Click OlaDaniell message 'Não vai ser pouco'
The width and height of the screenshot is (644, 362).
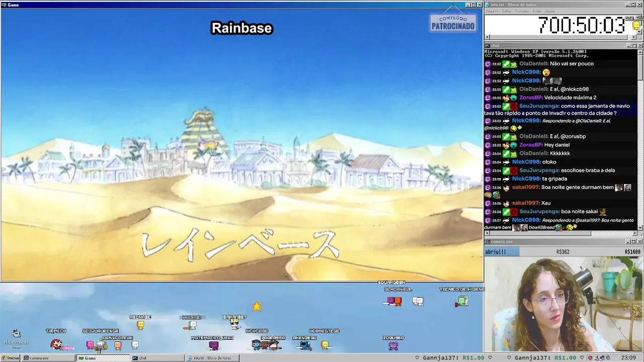[572, 64]
